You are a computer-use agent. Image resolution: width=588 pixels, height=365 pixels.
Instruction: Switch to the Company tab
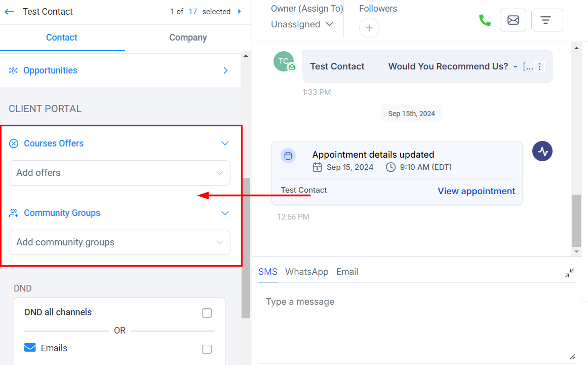click(188, 38)
